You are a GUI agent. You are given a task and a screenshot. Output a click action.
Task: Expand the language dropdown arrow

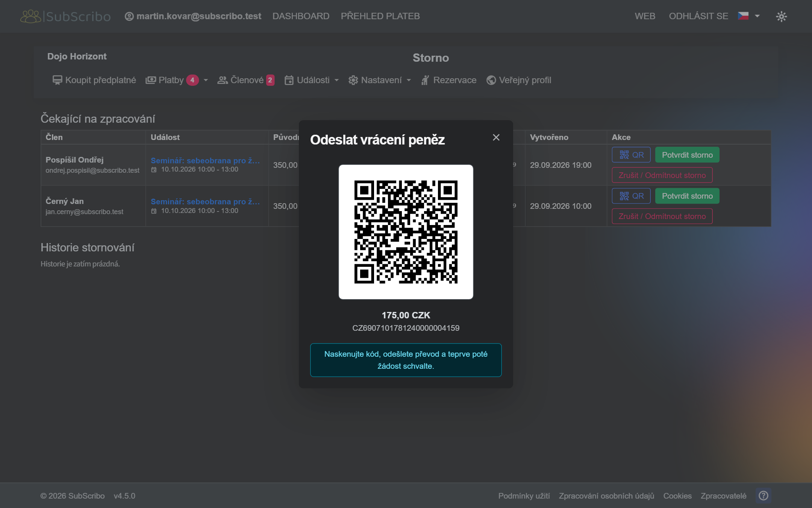[x=757, y=16]
